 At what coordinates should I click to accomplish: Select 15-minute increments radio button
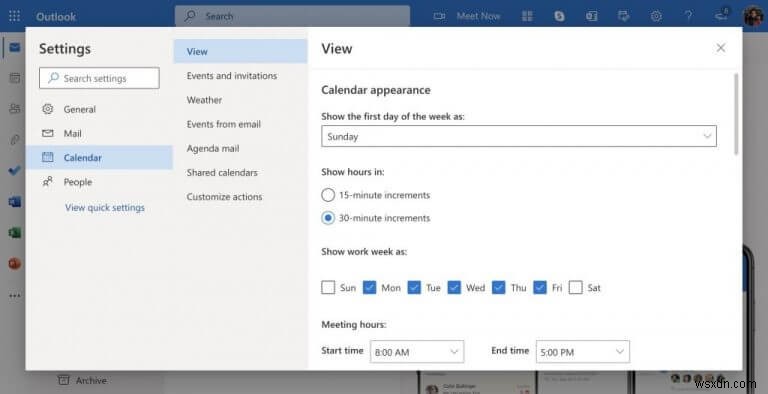point(328,195)
